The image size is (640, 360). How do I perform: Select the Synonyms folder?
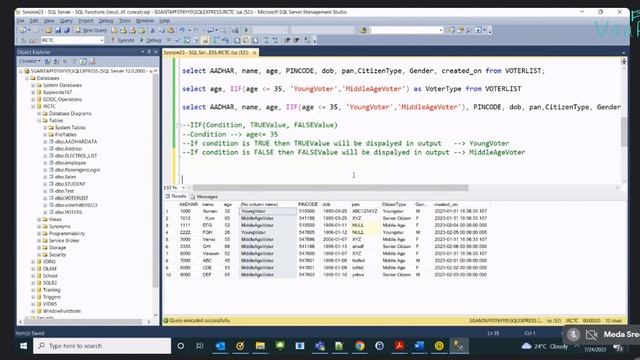coord(60,226)
